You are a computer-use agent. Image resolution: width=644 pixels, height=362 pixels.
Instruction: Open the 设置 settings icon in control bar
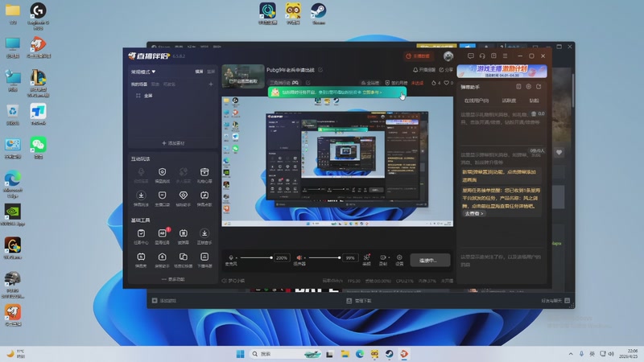tap(399, 257)
